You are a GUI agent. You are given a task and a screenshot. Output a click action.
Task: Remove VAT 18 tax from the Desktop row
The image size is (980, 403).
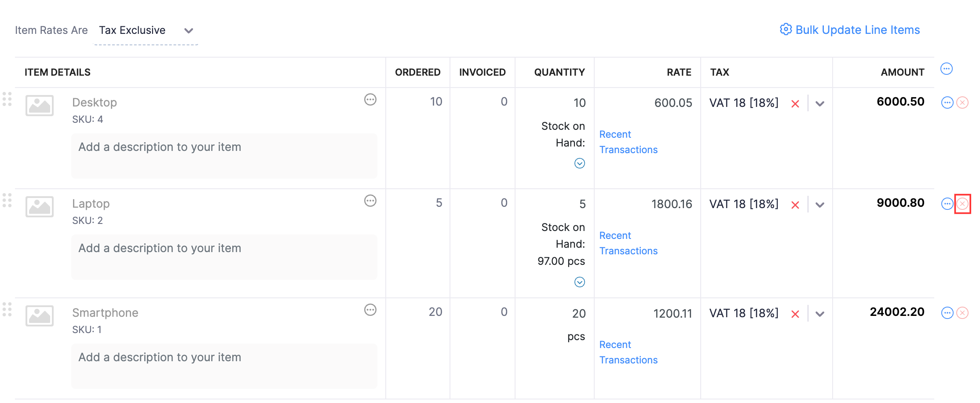(x=795, y=104)
